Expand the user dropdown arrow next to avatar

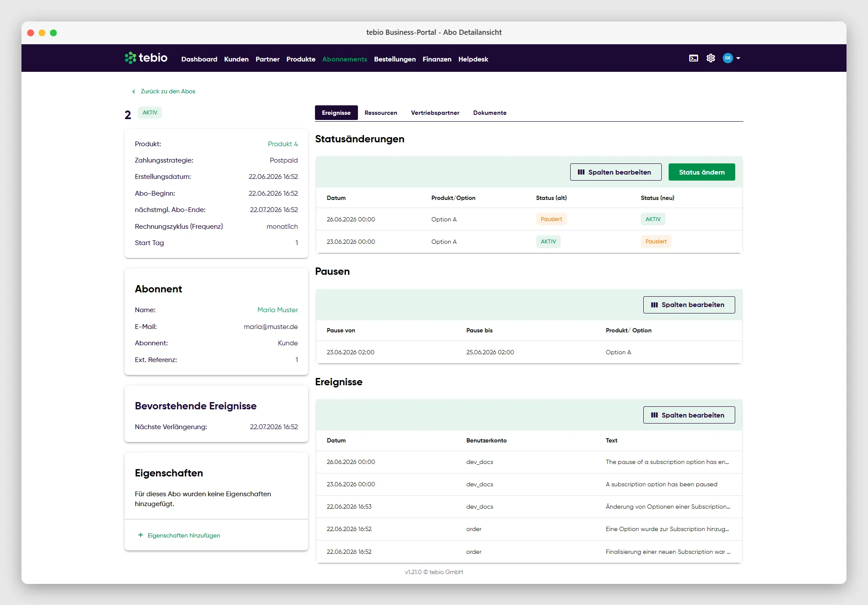(738, 58)
